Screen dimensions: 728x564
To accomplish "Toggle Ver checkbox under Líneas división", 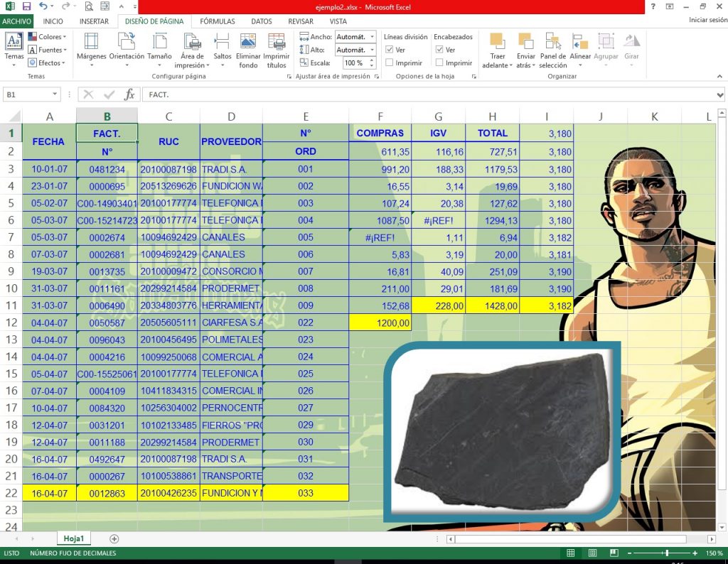I will [389, 50].
